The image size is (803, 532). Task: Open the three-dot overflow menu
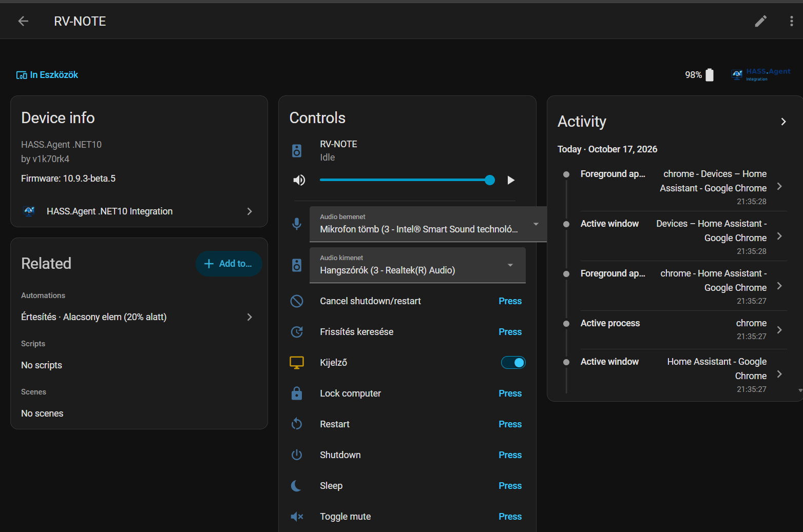(x=792, y=21)
